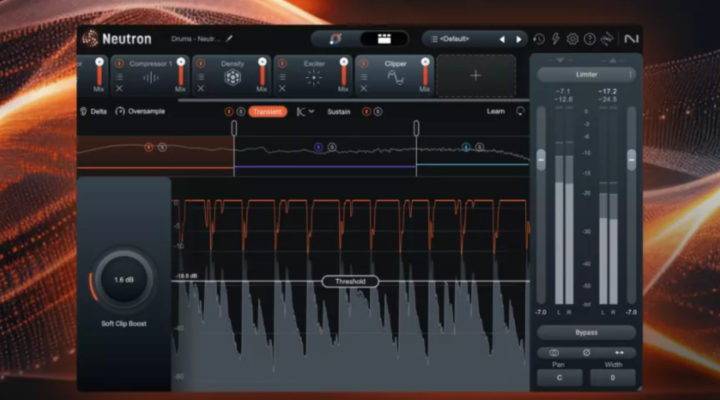Open Density module preset list icon

tap(201, 76)
